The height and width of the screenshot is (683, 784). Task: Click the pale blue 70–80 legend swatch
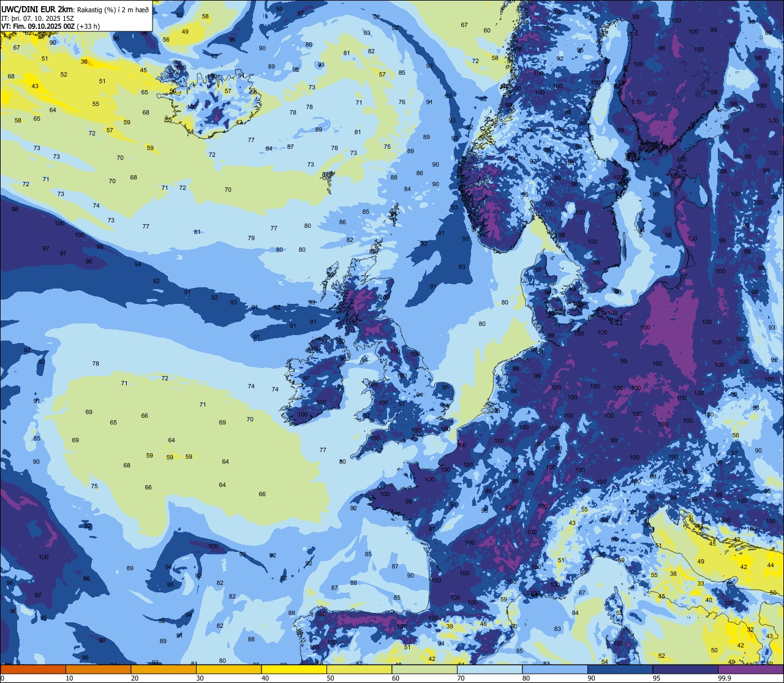point(489,669)
